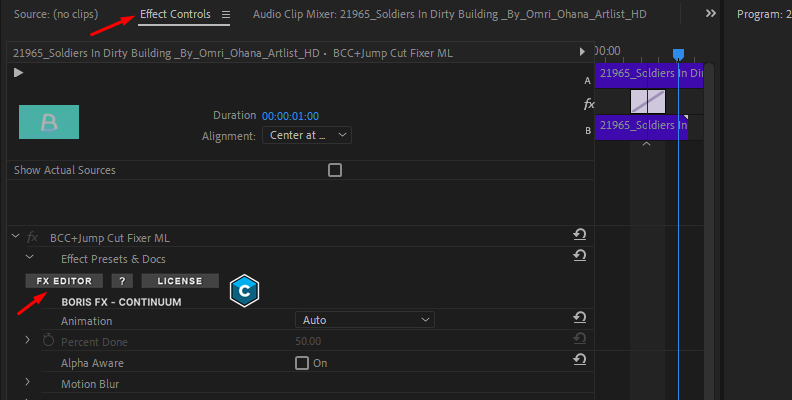Select clip B in the mini timeline
This screenshot has width=792, height=400.
coord(641,127)
